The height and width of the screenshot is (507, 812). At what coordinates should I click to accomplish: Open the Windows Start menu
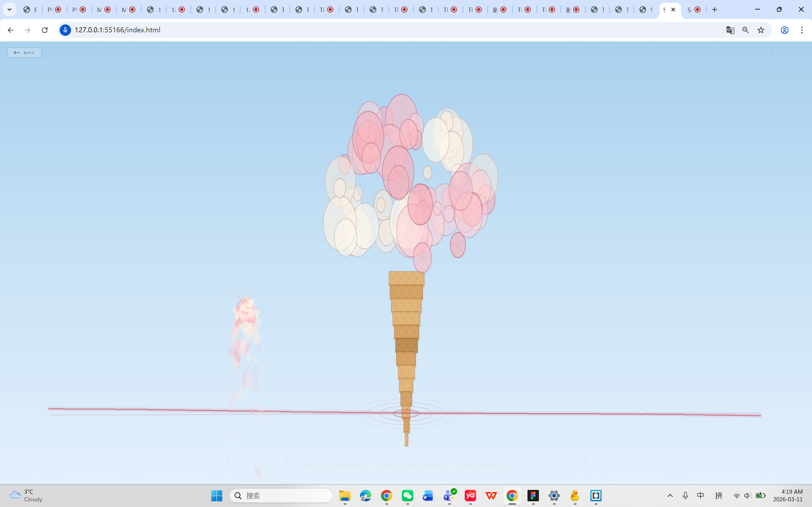coord(217,496)
